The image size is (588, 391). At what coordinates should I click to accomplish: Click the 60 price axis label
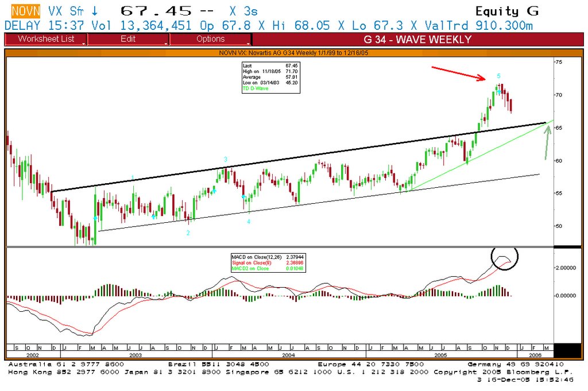[x=559, y=160]
